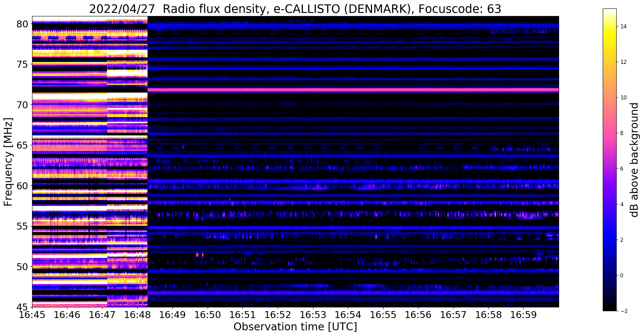
Task: Click the colorbar tick label 0
Action: pyautogui.click(x=621, y=276)
